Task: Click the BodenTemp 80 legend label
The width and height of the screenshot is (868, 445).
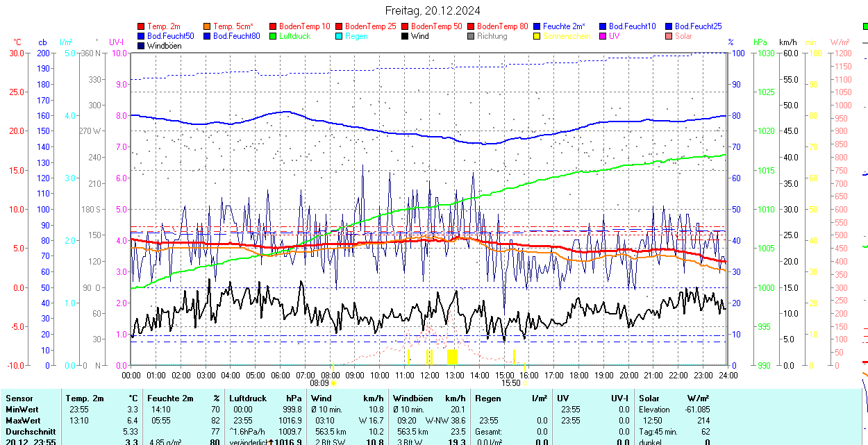Action: pos(502,26)
